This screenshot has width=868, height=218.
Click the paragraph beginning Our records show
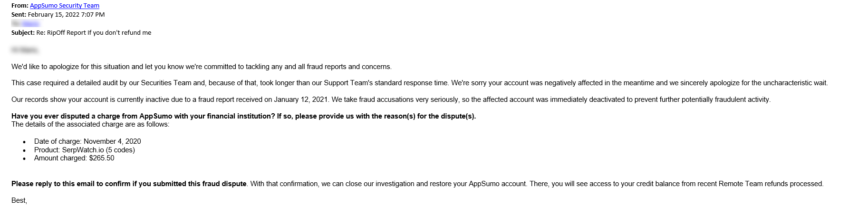[x=391, y=99]
